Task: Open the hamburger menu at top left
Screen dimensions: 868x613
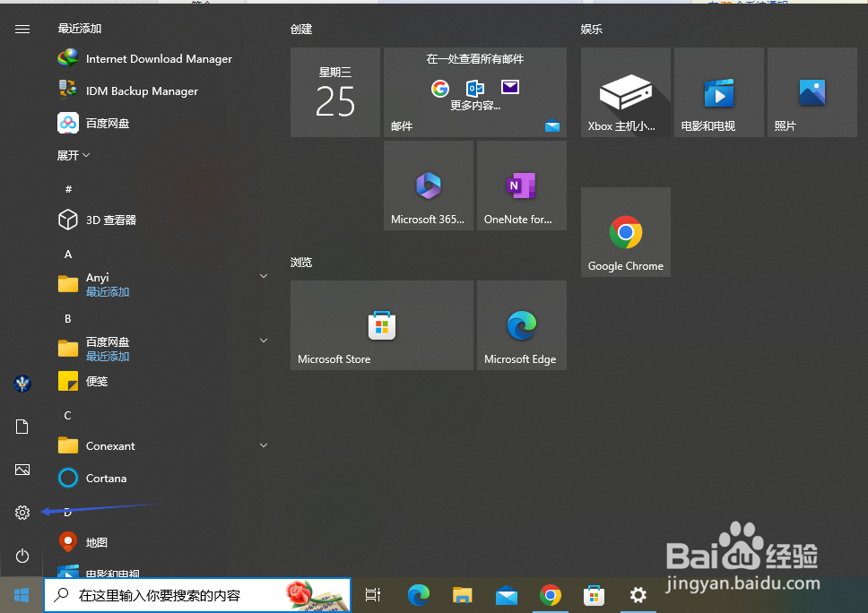Action: [22, 29]
